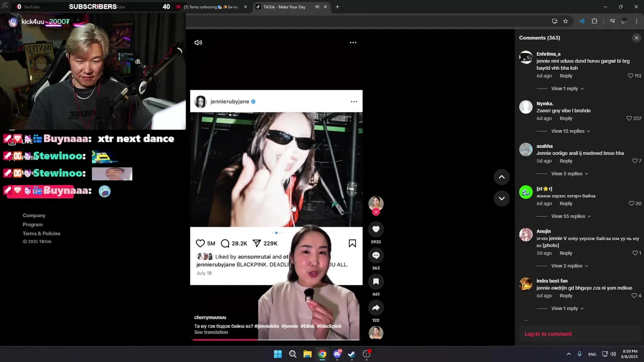
Task: Open ENG language switcher in tray
Action: tap(592, 354)
